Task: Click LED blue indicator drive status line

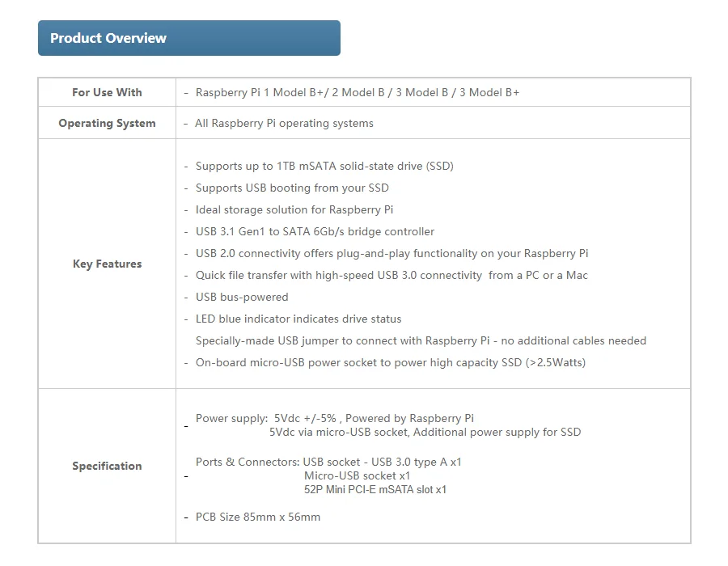Action: tap(298, 319)
